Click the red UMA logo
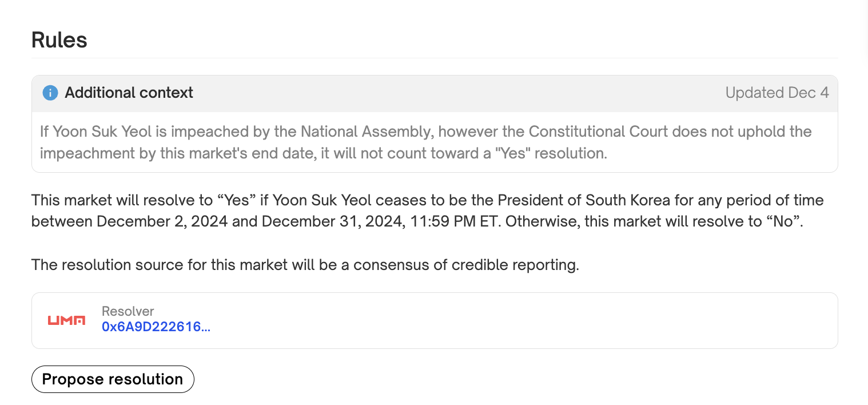Image resolution: width=868 pixels, height=405 pixels. tap(66, 320)
